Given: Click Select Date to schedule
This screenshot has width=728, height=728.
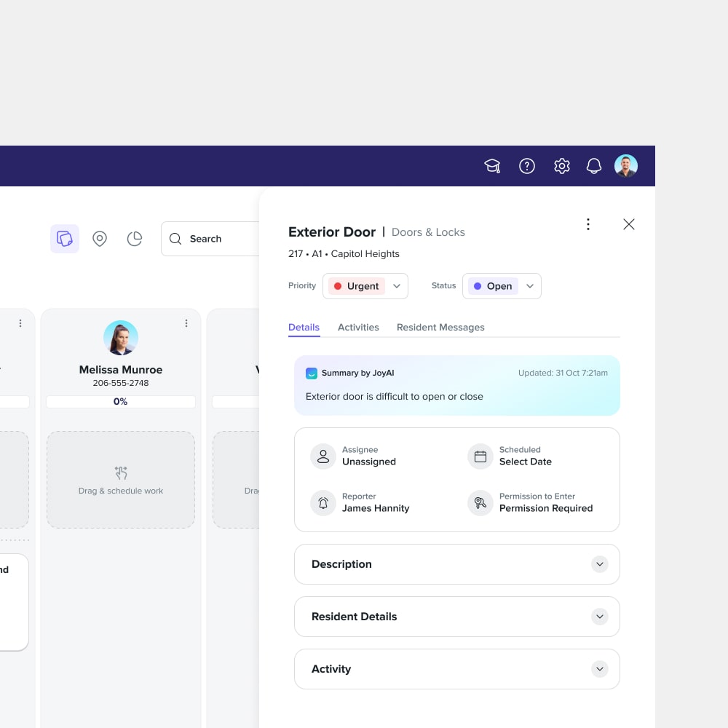Looking at the screenshot, I should pyautogui.click(x=526, y=462).
